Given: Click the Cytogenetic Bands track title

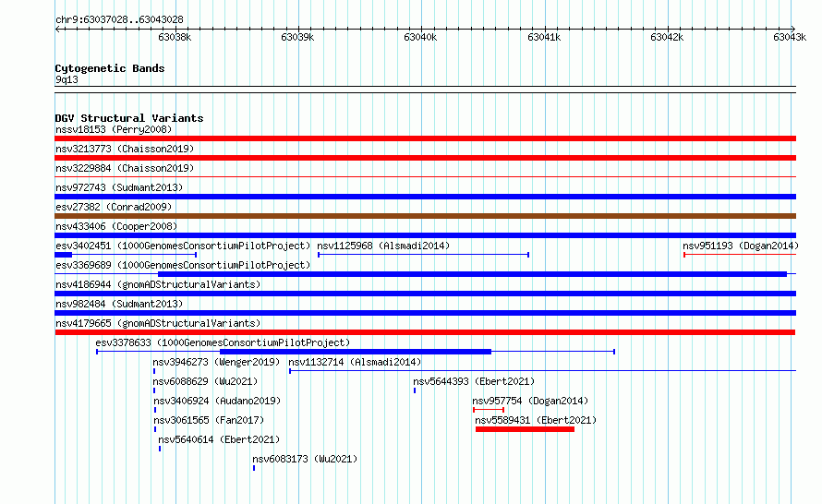Looking at the screenshot, I should 110,68.
